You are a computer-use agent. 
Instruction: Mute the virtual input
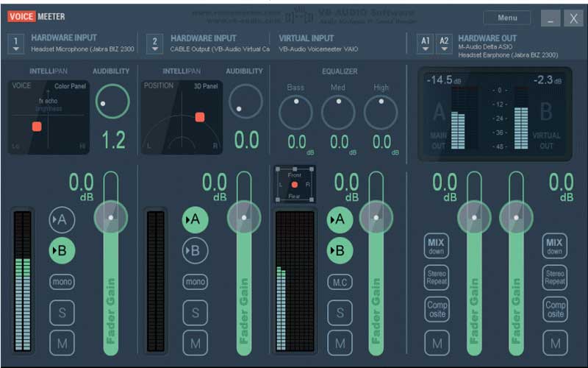click(x=340, y=343)
